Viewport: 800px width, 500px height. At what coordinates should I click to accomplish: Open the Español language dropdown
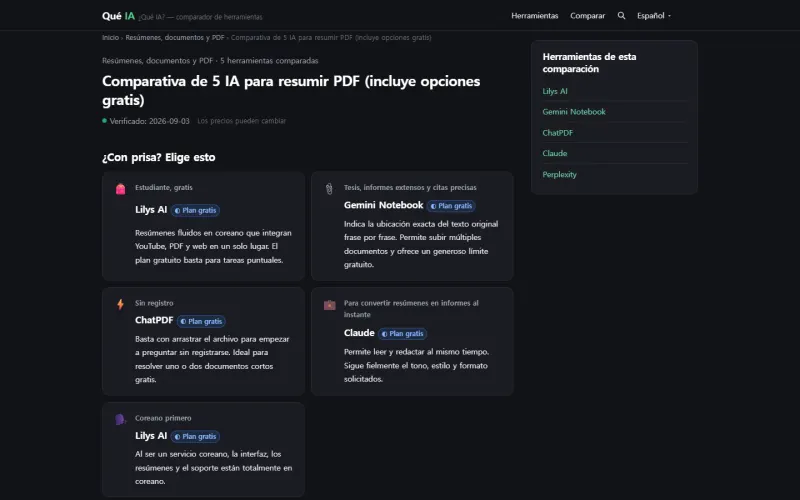click(654, 16)
